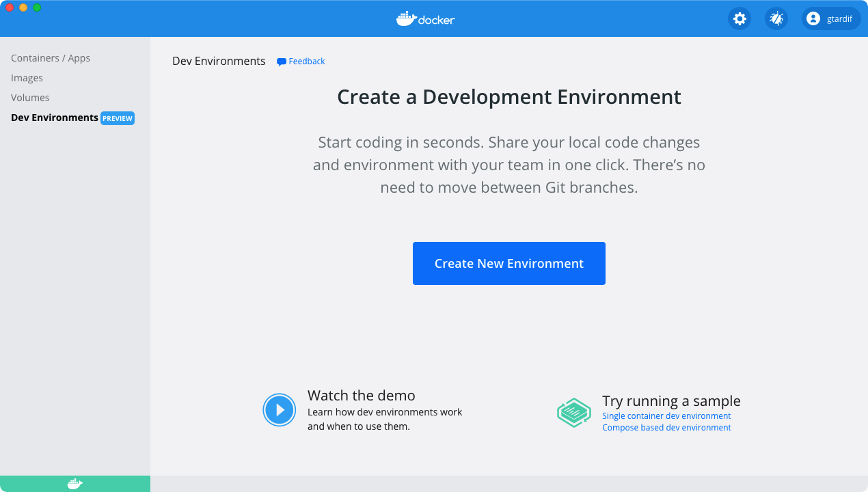Select Containers / Apps in sidebar
The image size is (868, 492).
(51, 58)
